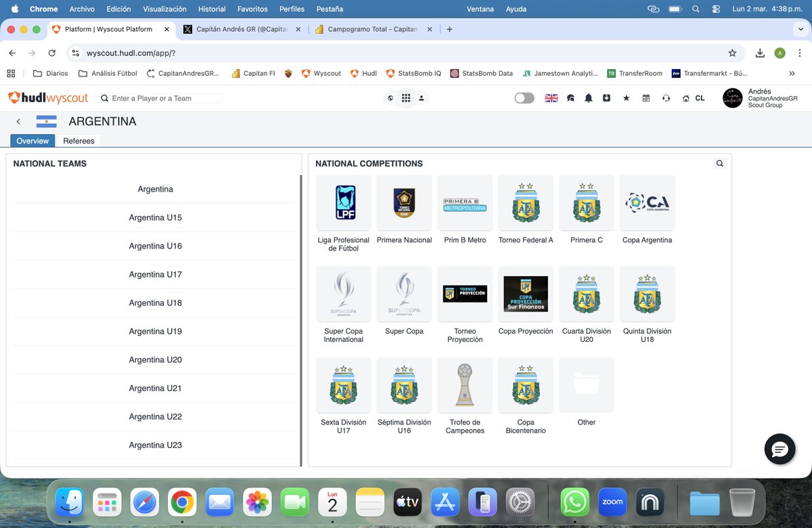The width and height of the screenshot is (812, 528).
Task: Switch to the Referees tab
Action: [78, 141]
